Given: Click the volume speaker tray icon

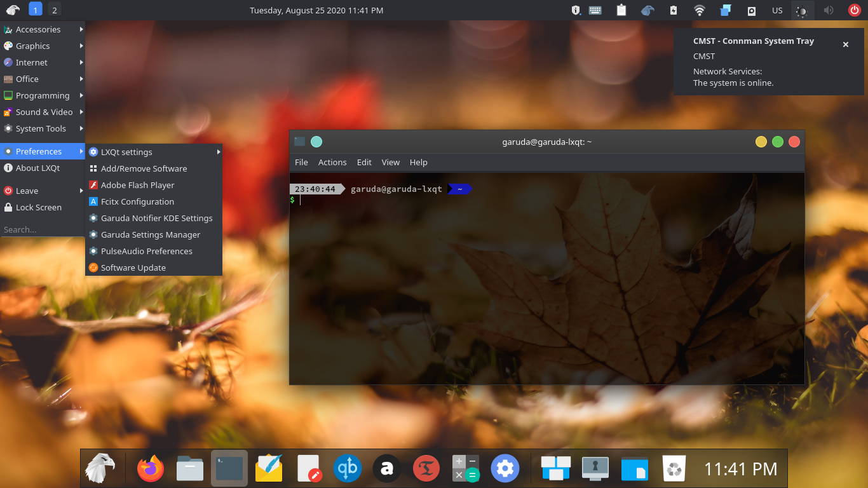Looking at the screenshot, I should [829, 10].
